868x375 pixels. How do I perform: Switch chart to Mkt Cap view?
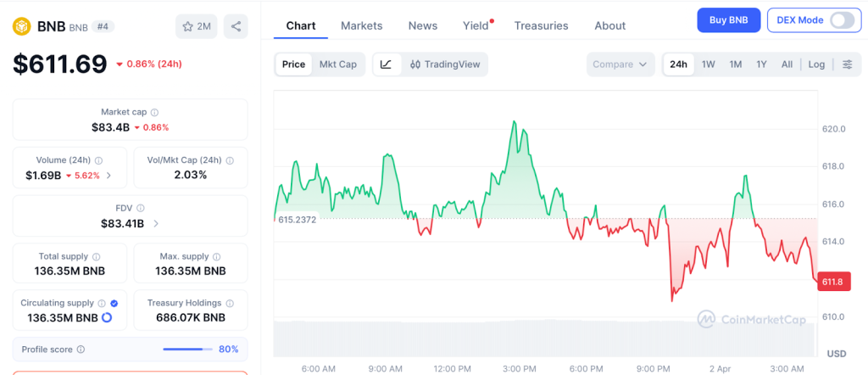coord(337,64)
